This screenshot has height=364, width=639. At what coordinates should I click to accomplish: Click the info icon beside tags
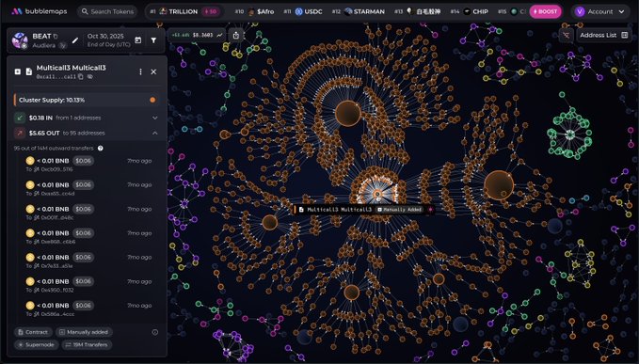tap(155, 332)
